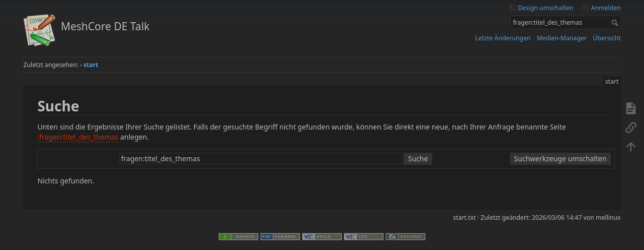Open backlinks via chain link icon
The image size is (644, 250).
pyautogui.click(x=630, y=128)
